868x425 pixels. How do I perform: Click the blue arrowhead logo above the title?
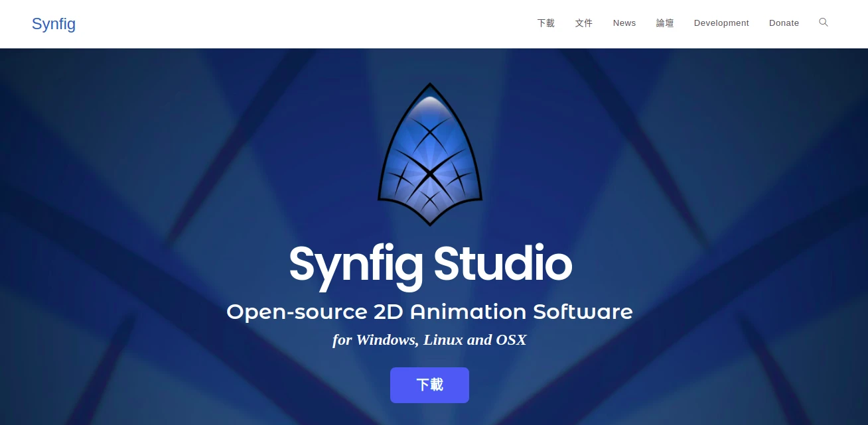tap(430, 154)
